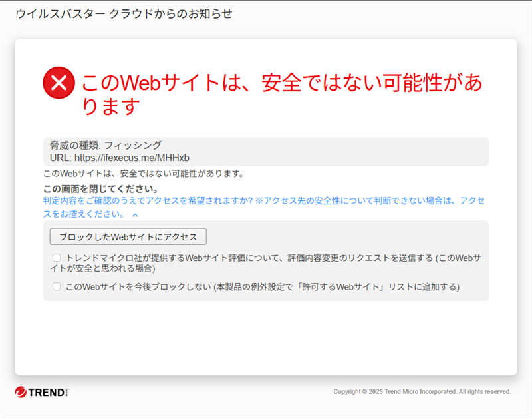Click the Trend Micro logo
This screenshot has height=418, width=532.
click(x=42, y=392)
